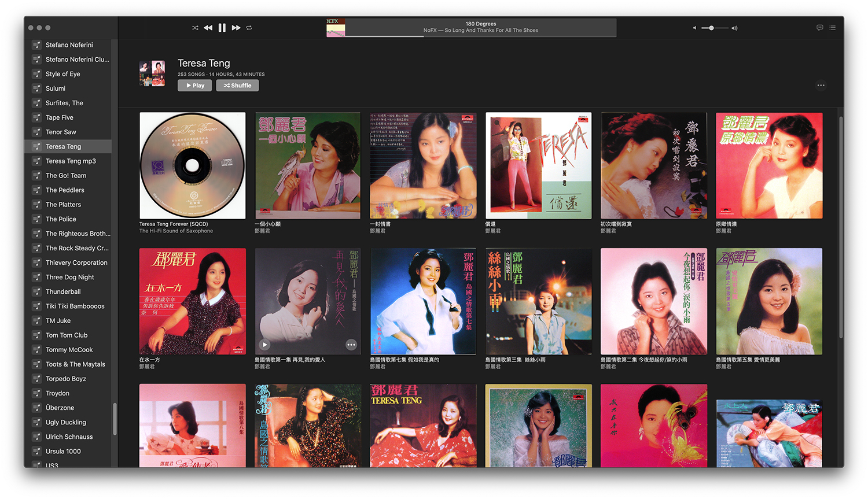Click the playlist icon beside Thunderball
This screenshot has width=868, height=499.
pos(37,291)
